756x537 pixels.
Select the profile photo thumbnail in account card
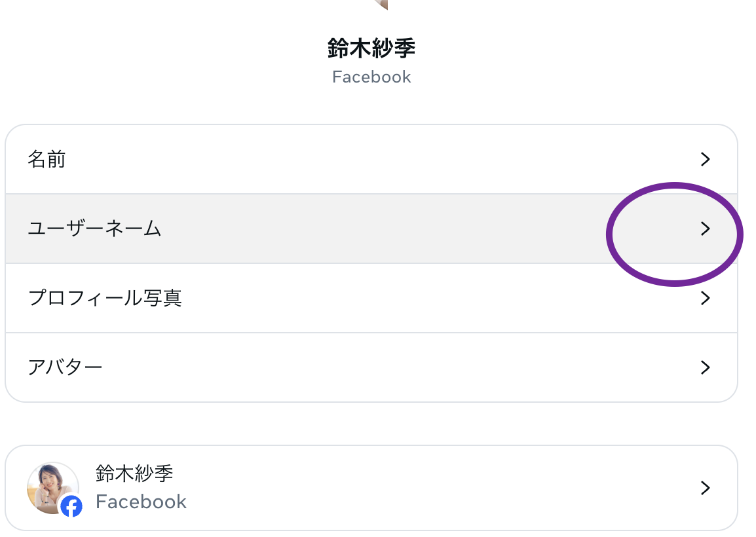(x=52, y=487)
